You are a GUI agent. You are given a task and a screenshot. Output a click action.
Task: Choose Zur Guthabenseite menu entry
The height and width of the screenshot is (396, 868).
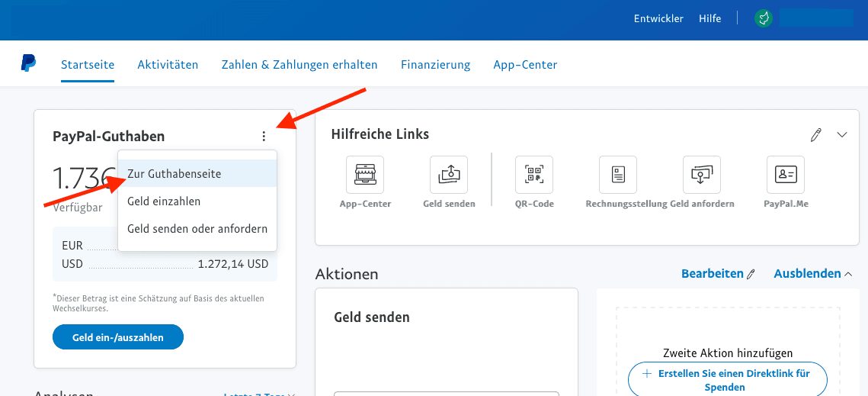[x=197, y=174]
